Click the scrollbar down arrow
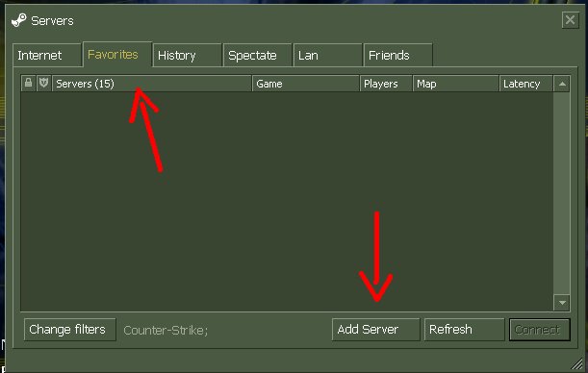 (562, 303)
